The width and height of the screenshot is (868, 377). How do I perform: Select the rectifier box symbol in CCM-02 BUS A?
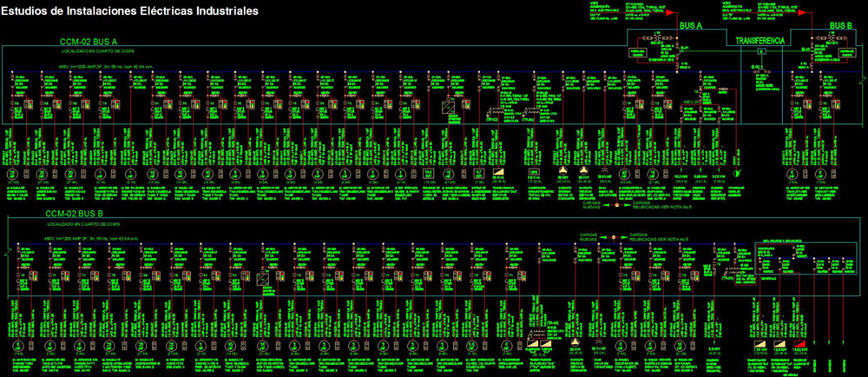tap(447, 109)
